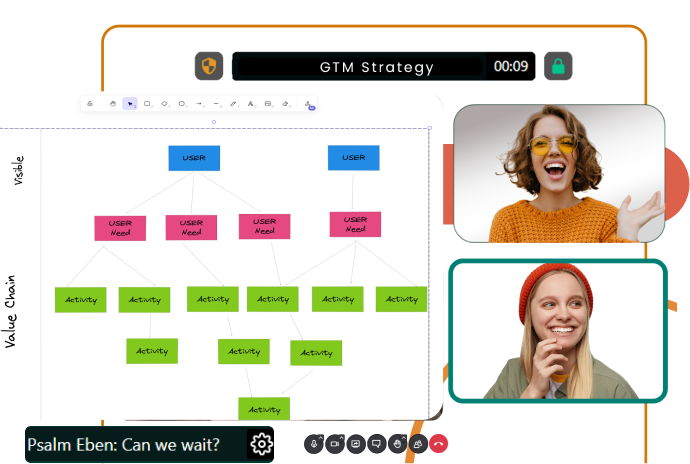Select the video tile with red beanie
This screenshot has height=464, width=690.
558,331
